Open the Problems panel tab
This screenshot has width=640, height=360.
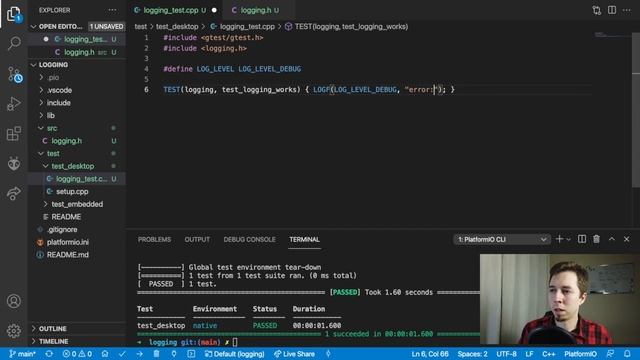(x=154, y=240)
